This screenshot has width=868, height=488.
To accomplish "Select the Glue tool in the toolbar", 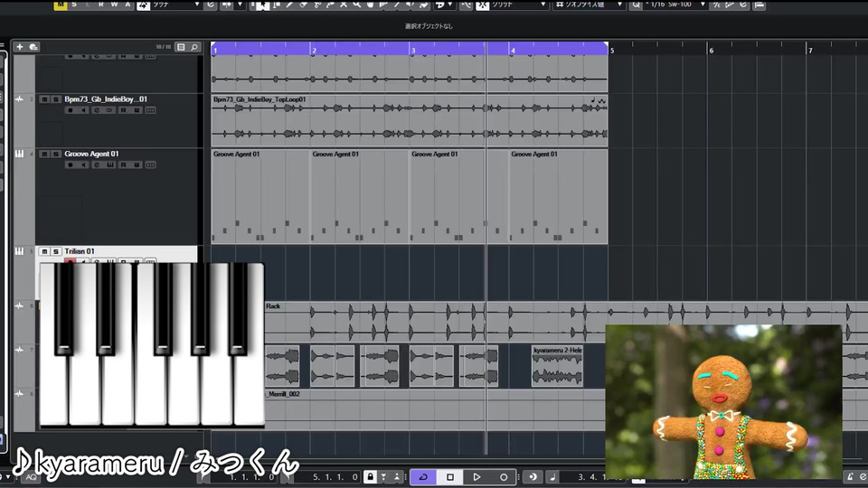I will [331, 5].
